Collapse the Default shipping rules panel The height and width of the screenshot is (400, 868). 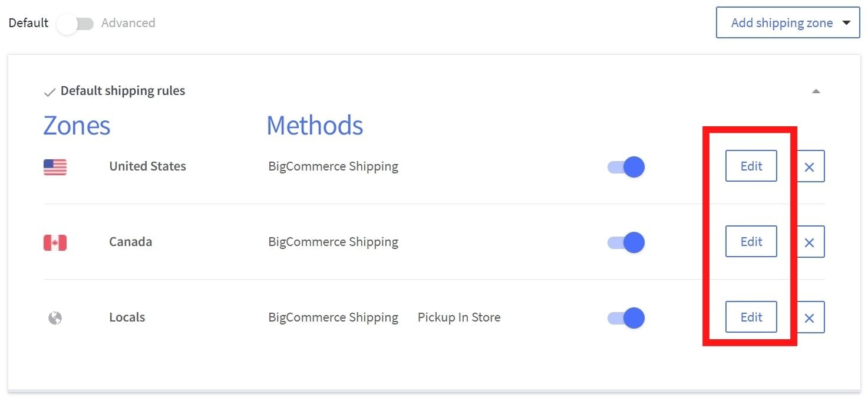pyautogui.click(x=816, y=91)
